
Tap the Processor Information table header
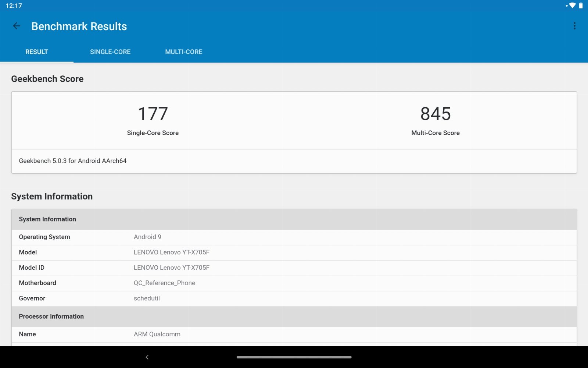pos(294,316)
